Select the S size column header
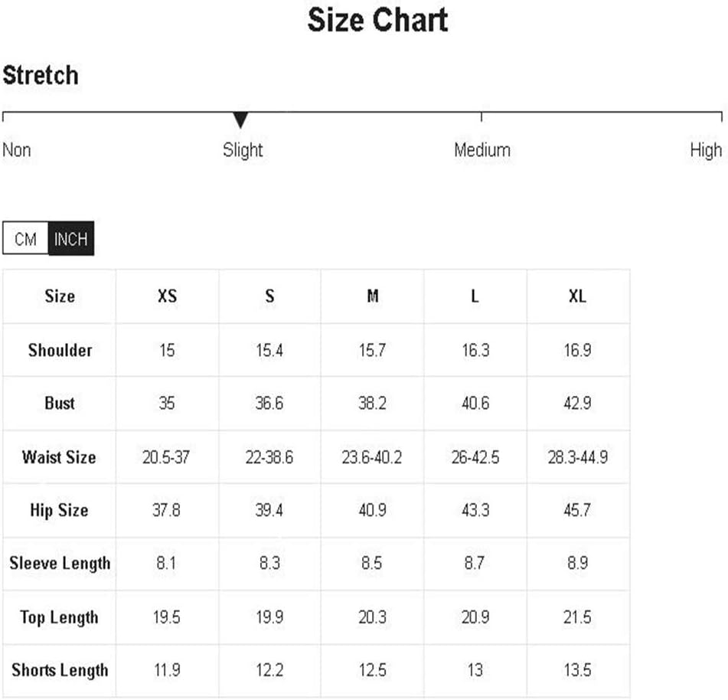 (x=269, y=296)
